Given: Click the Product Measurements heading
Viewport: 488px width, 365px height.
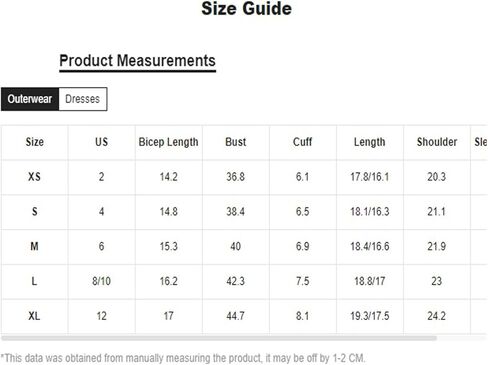Looking at the screenshot, I should (137, 61).
